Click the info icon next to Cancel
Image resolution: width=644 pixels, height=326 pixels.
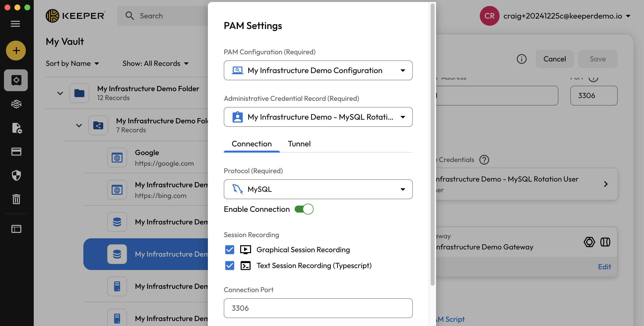coord(521,59)
